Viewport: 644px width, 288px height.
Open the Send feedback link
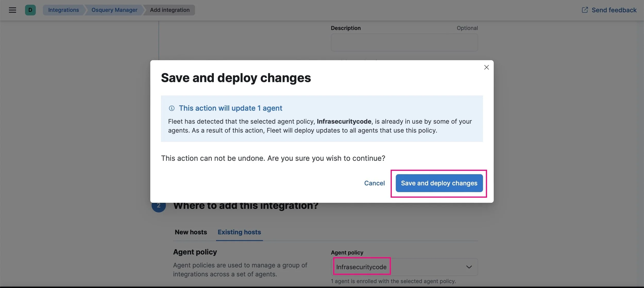[x=614, y=10]
